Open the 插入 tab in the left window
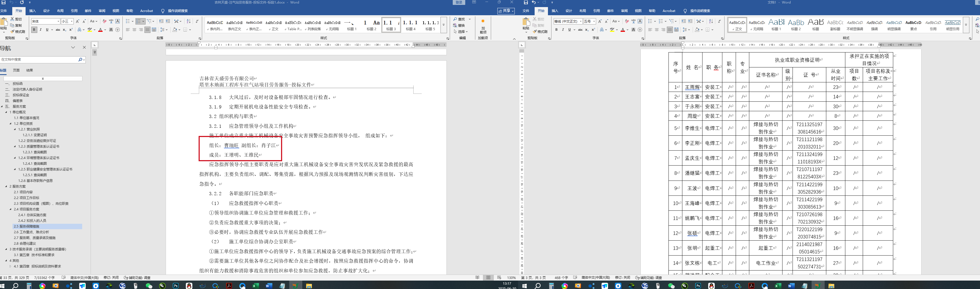The image size is (980, 289). pyautogui.click(x=33, y=11)
